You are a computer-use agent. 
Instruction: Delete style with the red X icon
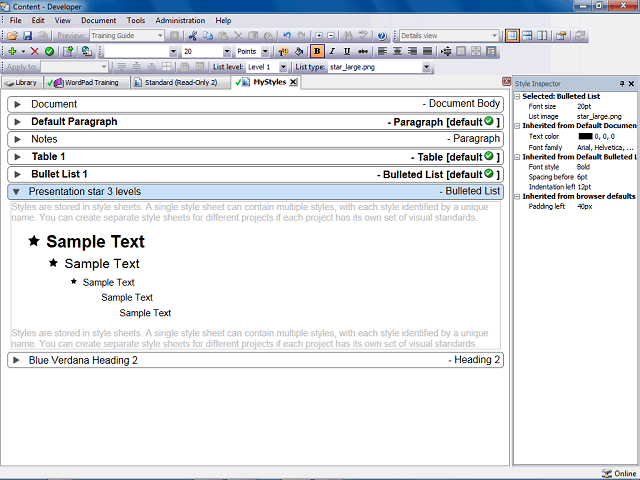35,51
